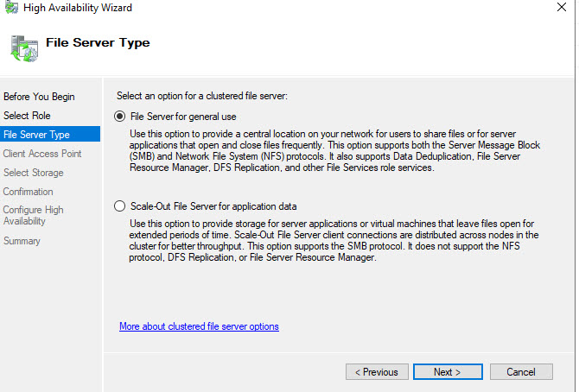Select the File Server Type step
The width and height of the screenshot is (579, 392).
pyautogui.click(x=36, y=134)
